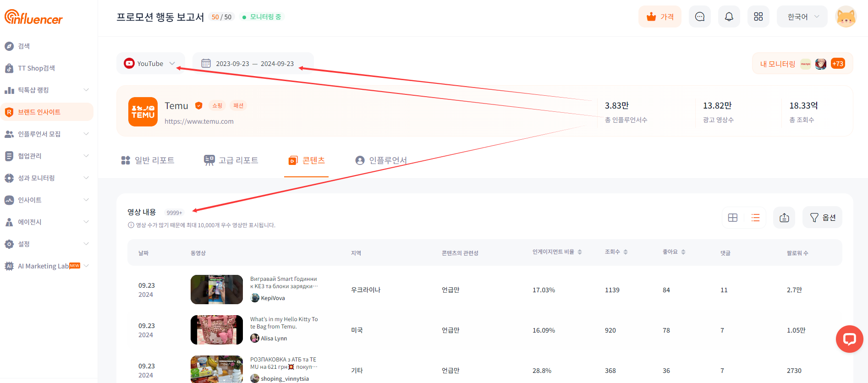This screenshot has height=383, width=868.
Task: Open "What's in my Hello Kitty" video title
Action: tap(284, 323)
